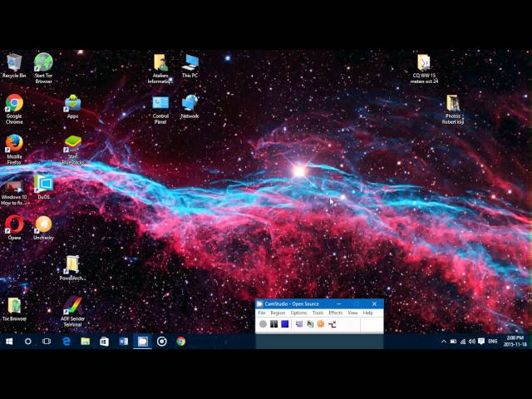Open the File menu in CamStudio
532x399 pixels.
point(262,313)
